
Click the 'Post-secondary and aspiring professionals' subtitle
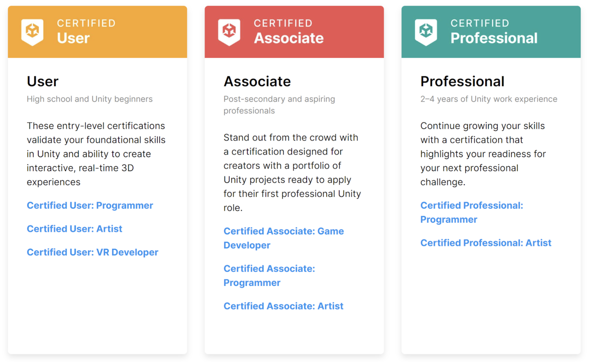279,105
